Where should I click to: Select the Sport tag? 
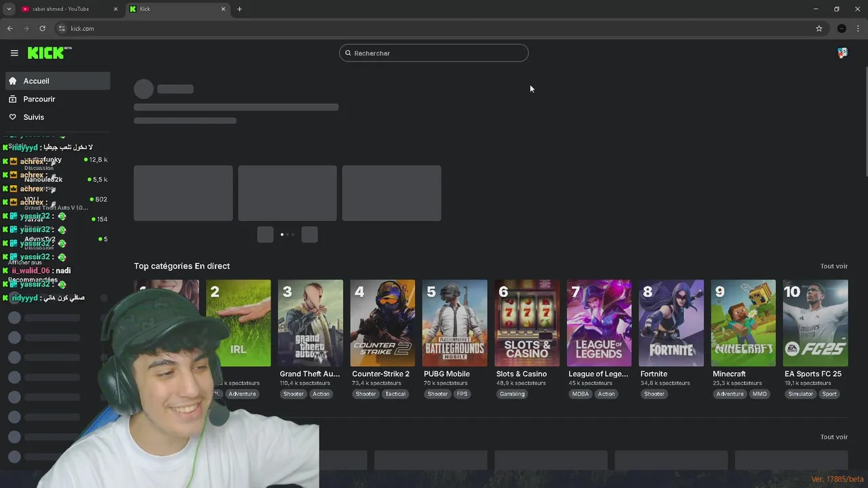coord(829,394)
